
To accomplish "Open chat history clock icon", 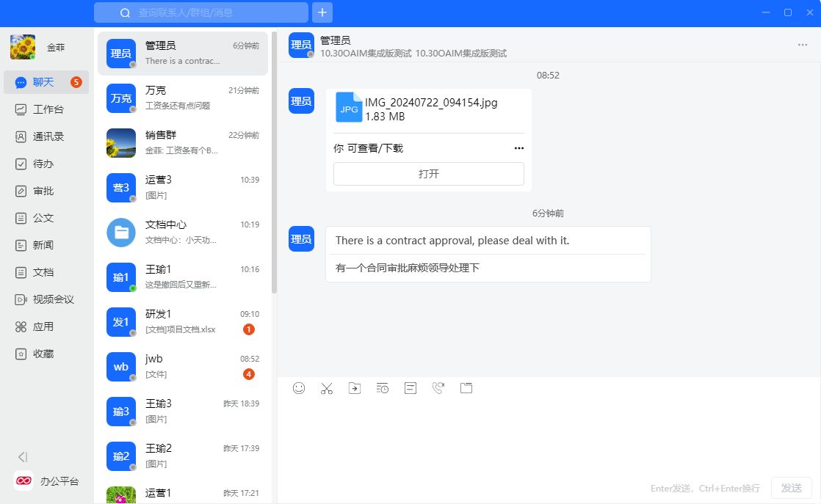I will 383,388.
